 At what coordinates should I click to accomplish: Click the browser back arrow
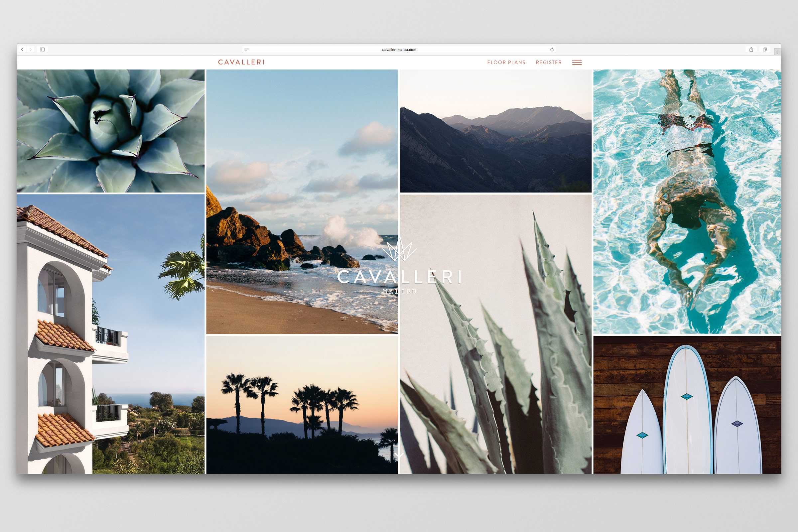(22, 50)
